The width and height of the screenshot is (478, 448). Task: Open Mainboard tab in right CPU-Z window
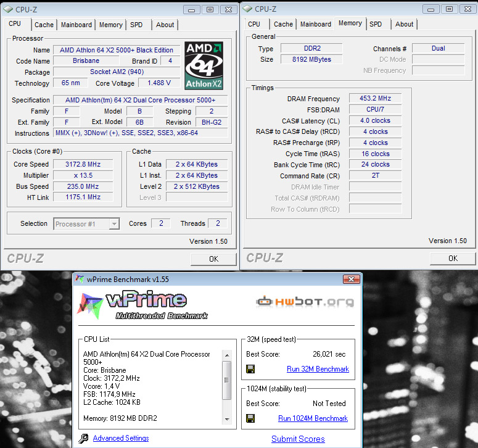(x=316, y=25)
